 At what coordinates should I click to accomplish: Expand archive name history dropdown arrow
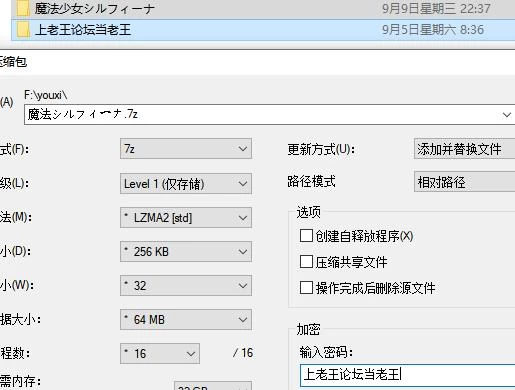click(507, 115)
